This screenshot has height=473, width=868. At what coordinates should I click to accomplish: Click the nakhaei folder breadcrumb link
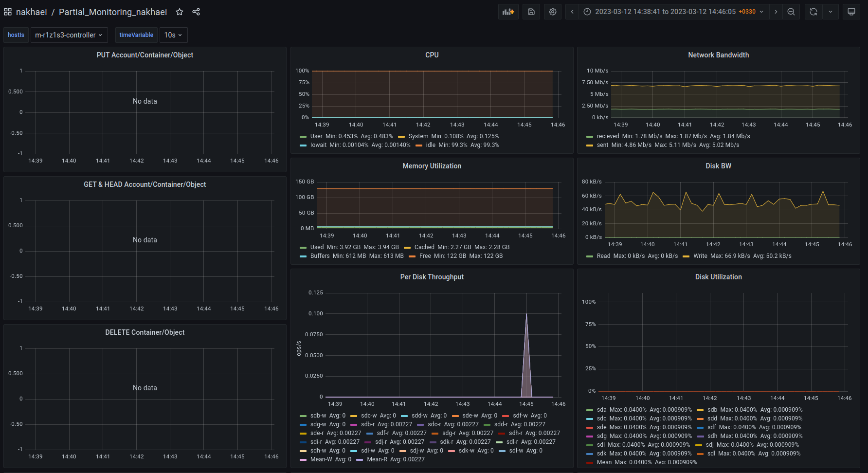coord(32,12)
